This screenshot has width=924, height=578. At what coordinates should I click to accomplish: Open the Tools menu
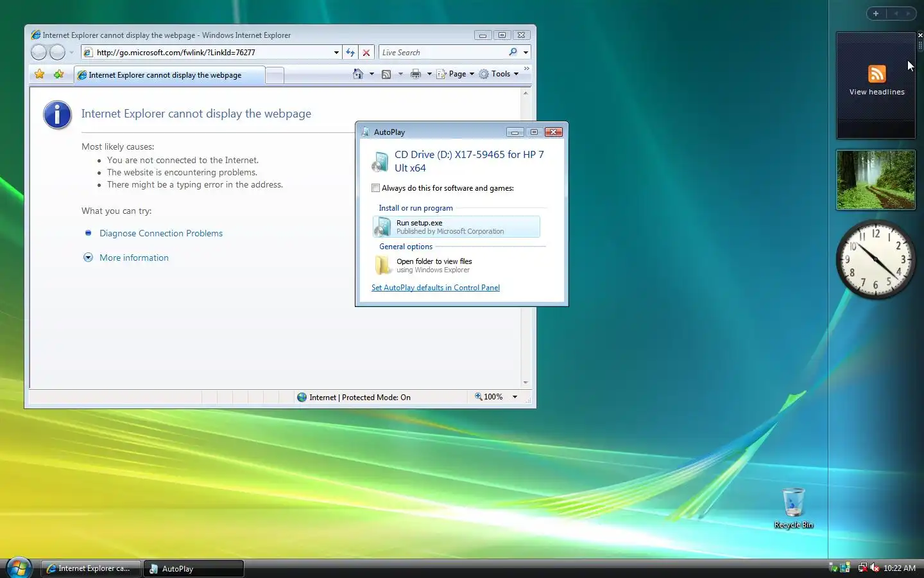[x=499, y=74]
